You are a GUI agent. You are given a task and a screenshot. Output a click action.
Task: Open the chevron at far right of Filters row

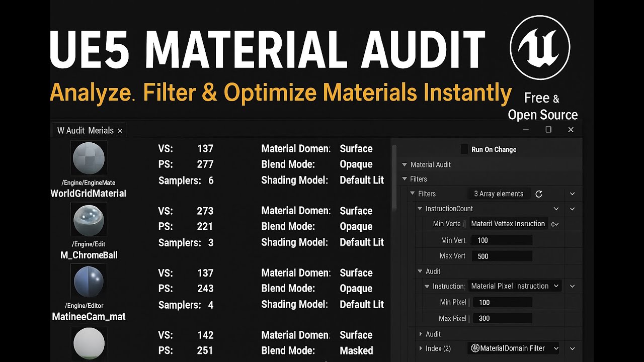tap(573, 194)
